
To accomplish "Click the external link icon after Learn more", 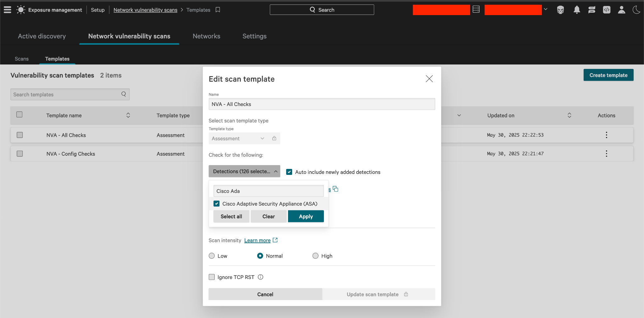I will click(275, 240).
